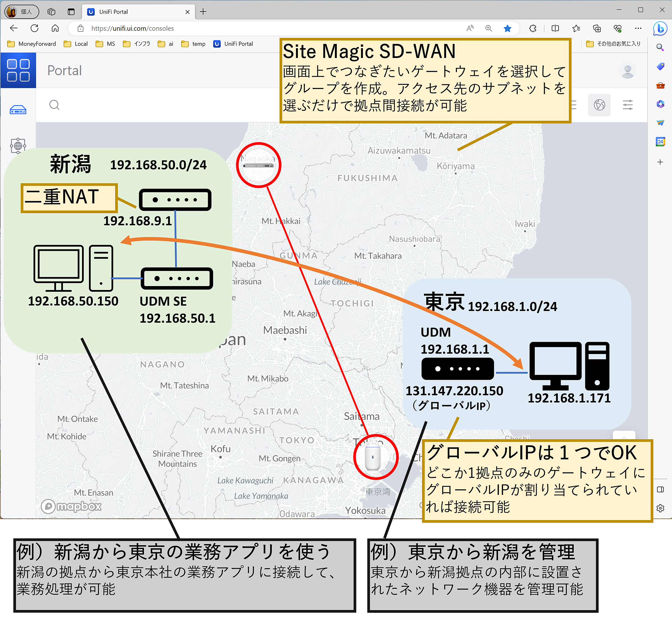Toggle the blue favorites star
Image resolution: width=672 pixels, height=620 pixels.
point(508,29)
